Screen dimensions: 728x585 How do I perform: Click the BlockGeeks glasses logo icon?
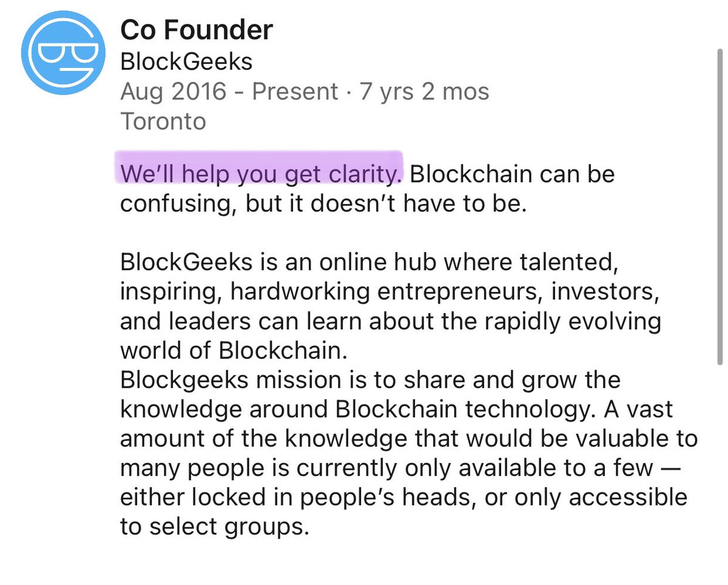click(63, 53)
